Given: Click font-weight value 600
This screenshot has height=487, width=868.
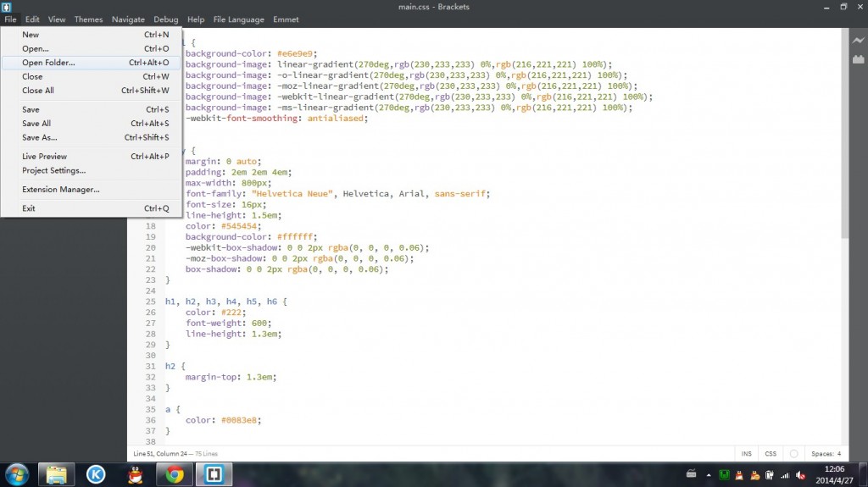Looking at the screenshot, I should point(259,324).
